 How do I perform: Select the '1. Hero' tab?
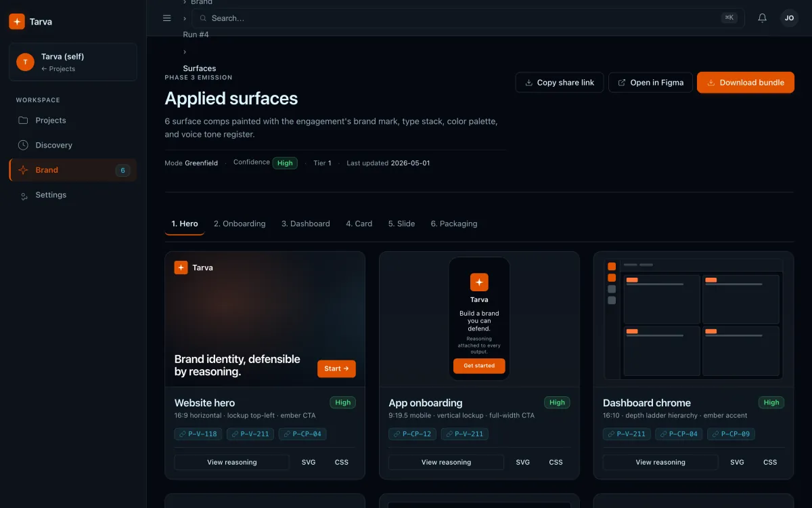pos(185,224)
